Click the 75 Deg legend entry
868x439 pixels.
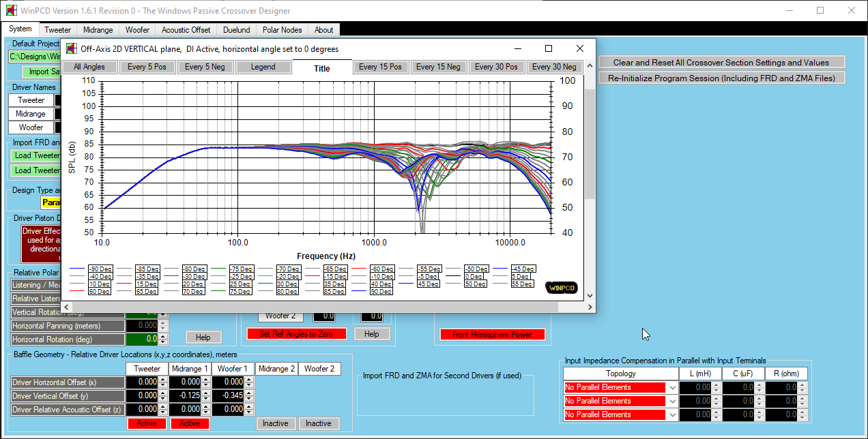pyautogui.click(x=242, y=292)
